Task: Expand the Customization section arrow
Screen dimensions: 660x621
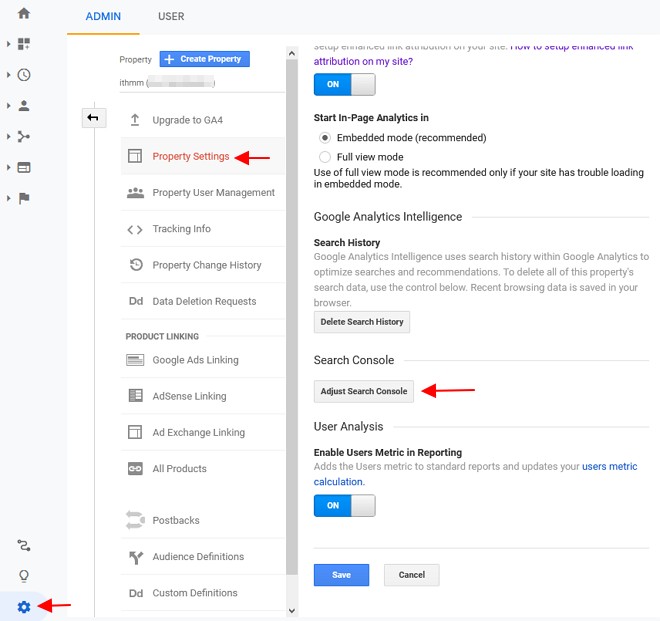Action: pyautogui.click(x=8, y=44)
